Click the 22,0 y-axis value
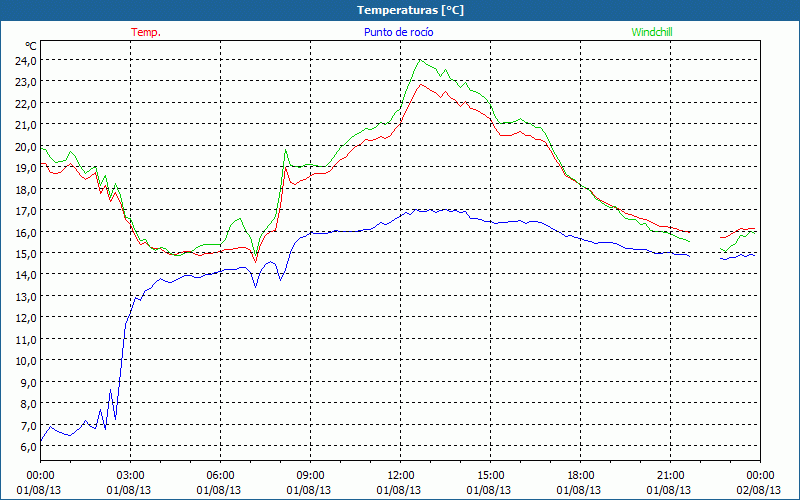The height and width of the screenshot is (500, 800). click(x=27, y=104)
